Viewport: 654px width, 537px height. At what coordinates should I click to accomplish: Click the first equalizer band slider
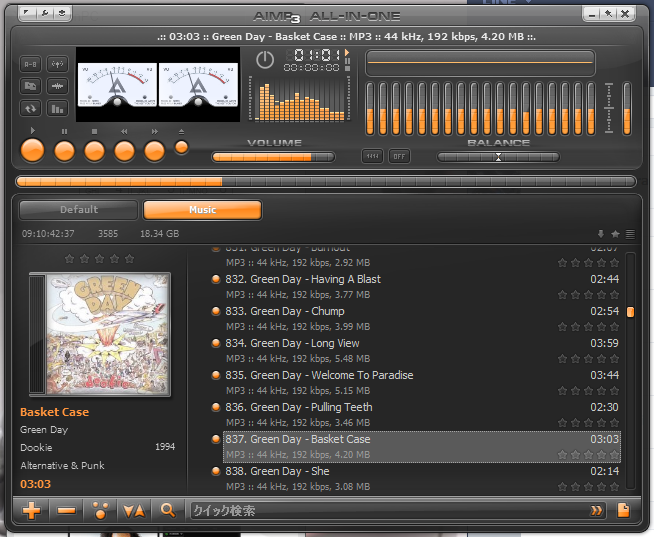click(370, 108)
